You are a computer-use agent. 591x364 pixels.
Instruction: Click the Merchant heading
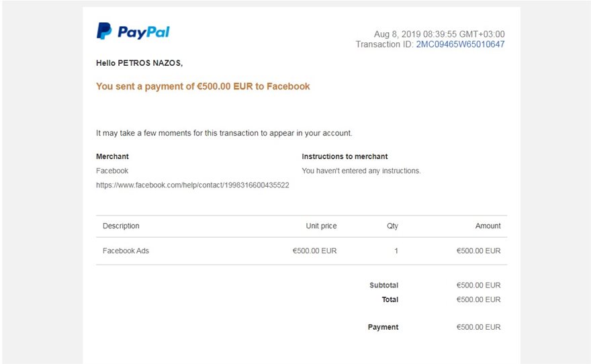tap(112, 156)
